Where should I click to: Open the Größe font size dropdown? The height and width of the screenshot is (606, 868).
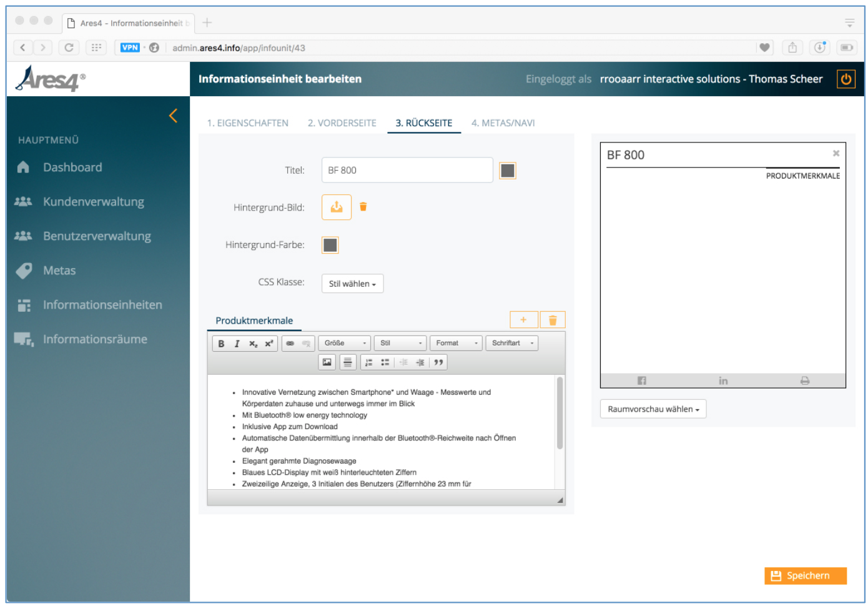click(x=345, y=344)
